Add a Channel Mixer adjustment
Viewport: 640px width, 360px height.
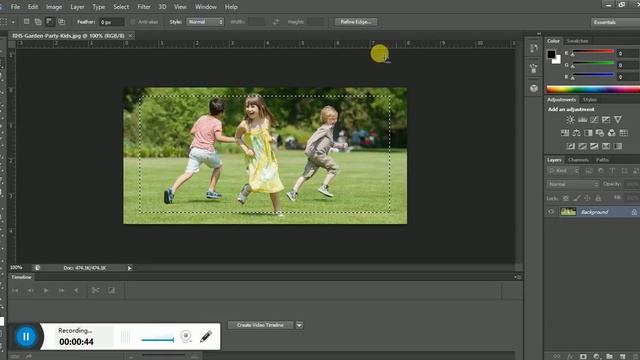point(611,133)
